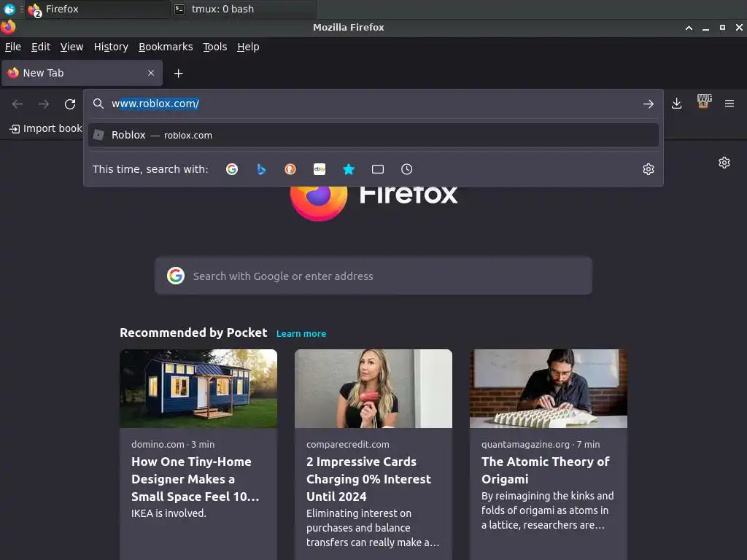Viewport: 747px width, 560px height.
Task: Click the go arrow in the address bar
Action: (x=648, y=104)
